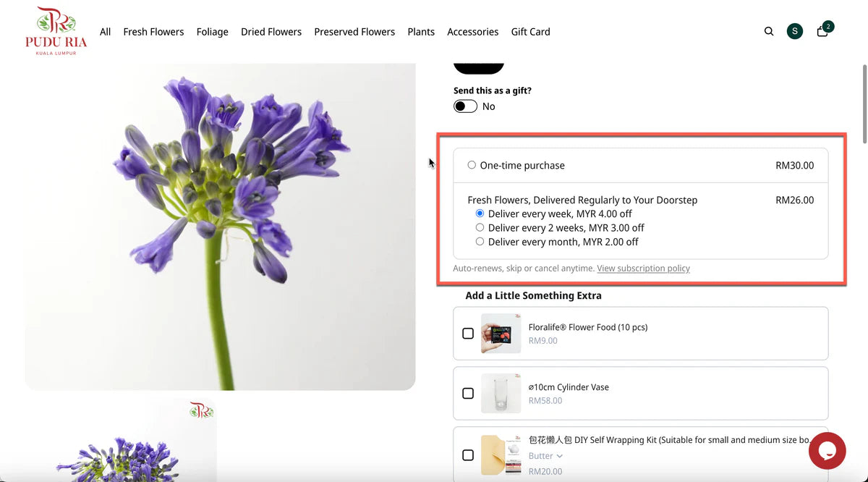
Task: Click the Cylinder Vase product image
Action: click(501, 393)
